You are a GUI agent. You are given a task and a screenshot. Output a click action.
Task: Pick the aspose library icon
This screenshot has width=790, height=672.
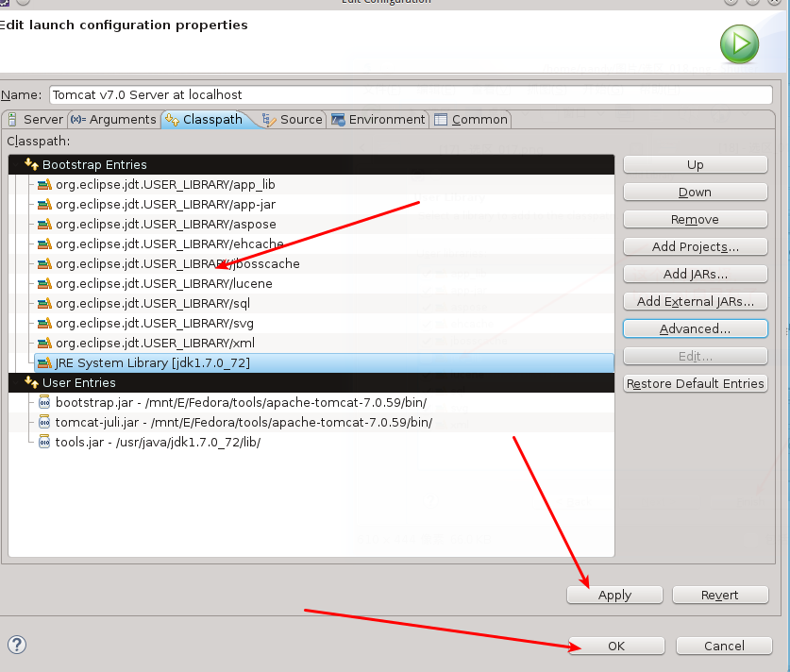[x=45, y=225]
